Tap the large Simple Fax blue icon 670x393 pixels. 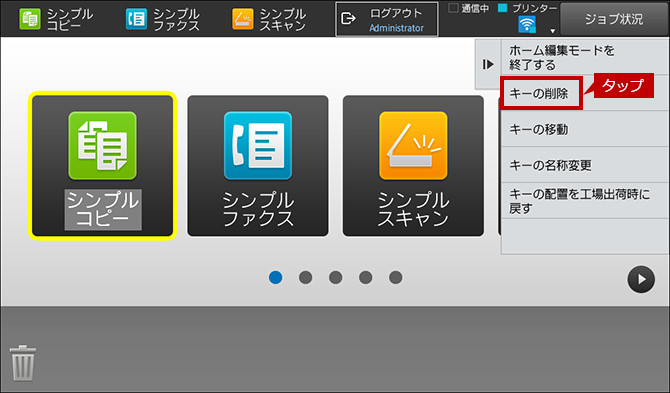click(x=258, y=146)
